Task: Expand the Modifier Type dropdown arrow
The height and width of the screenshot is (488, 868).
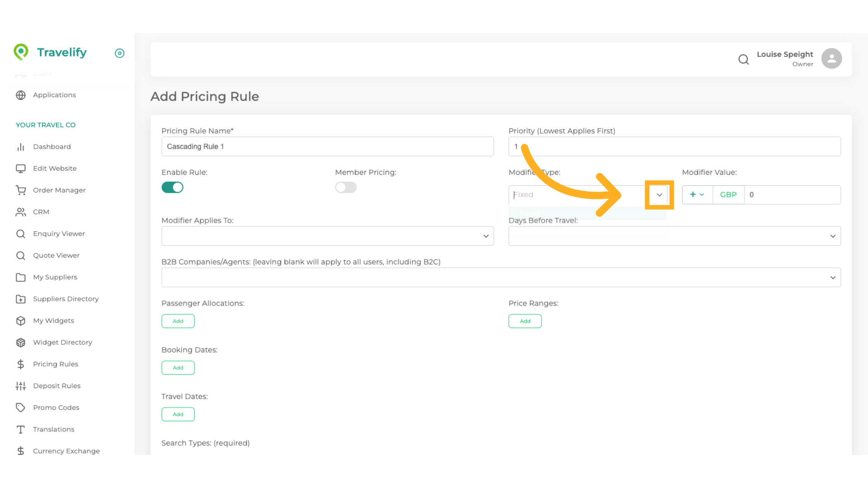Action: (x=659, y=195)
